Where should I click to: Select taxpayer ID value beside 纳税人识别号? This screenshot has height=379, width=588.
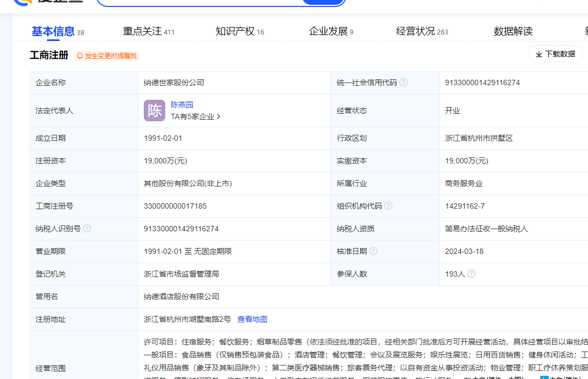pos(181,229)
